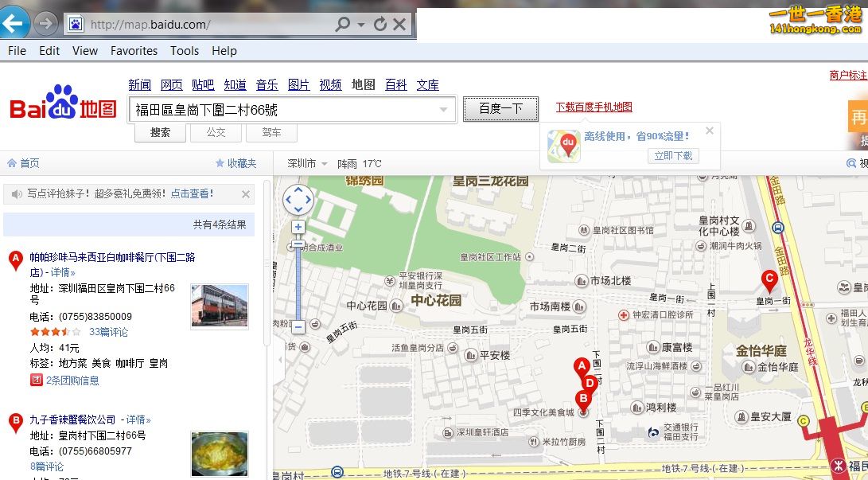This screenshot has height=480, width=868.
Task: Expand the search box suggestion dropdown
Action: click(x=444, y=110)
